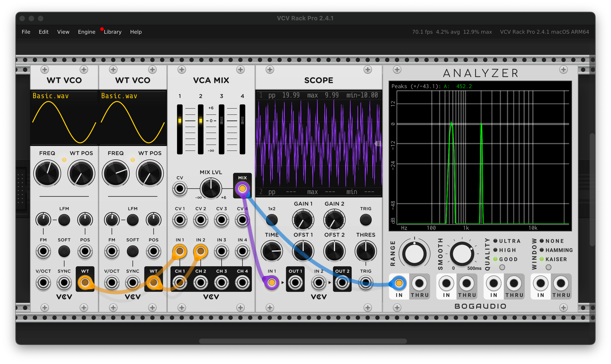Click the Scope OFST 2 knob
This screenshot has width=611, height=364.
pos(334,251)
